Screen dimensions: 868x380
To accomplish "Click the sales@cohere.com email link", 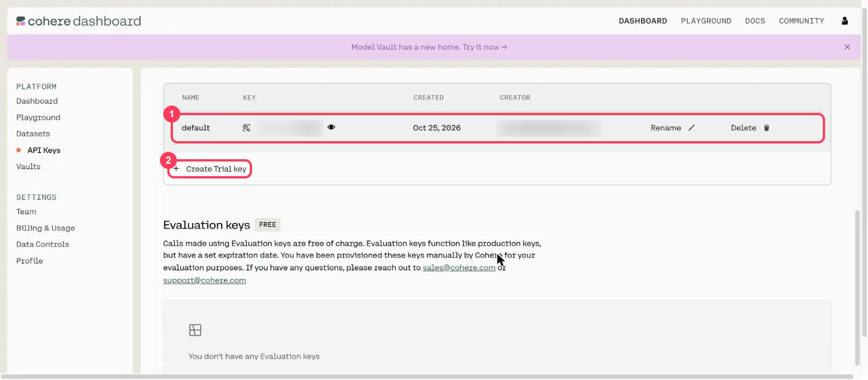I will click(459, 268).
